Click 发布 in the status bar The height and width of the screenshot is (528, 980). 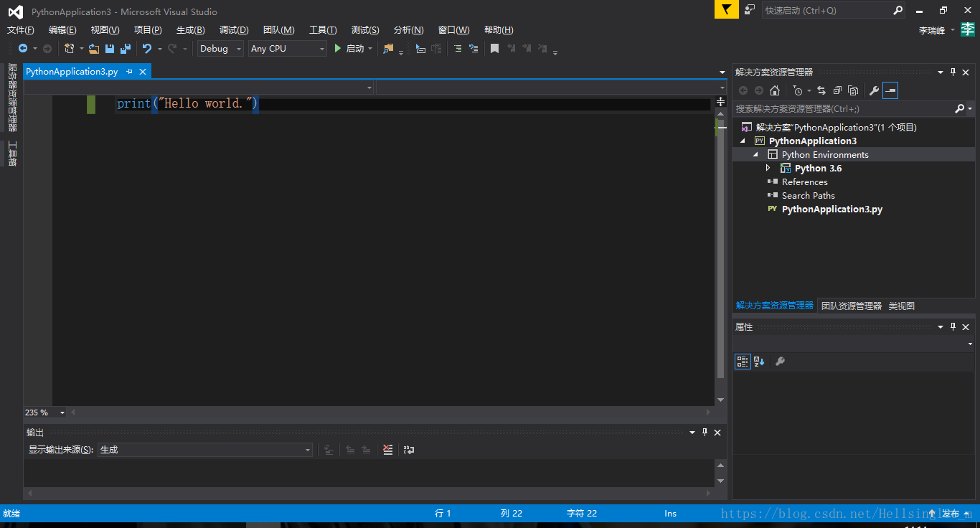coord(951,514)
